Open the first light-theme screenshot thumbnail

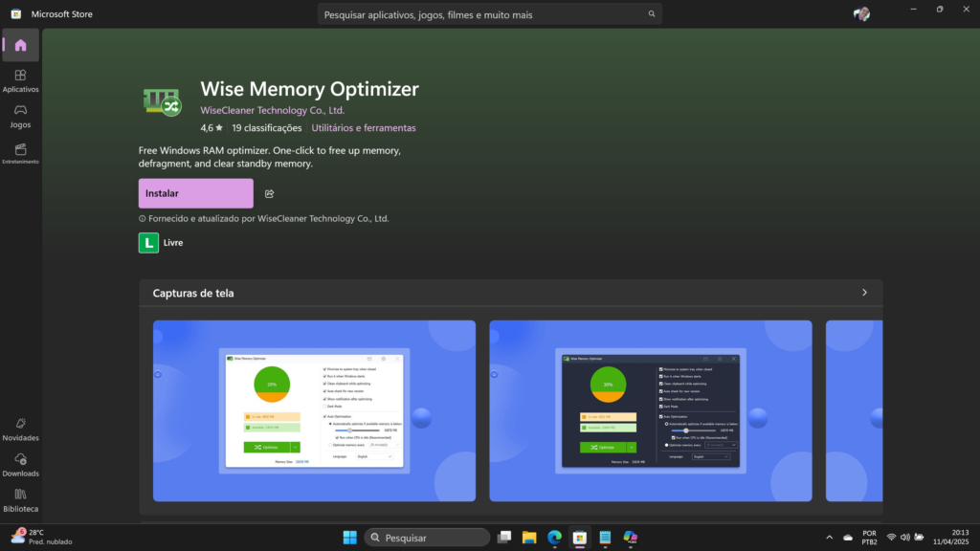click(x=314, y=410)
